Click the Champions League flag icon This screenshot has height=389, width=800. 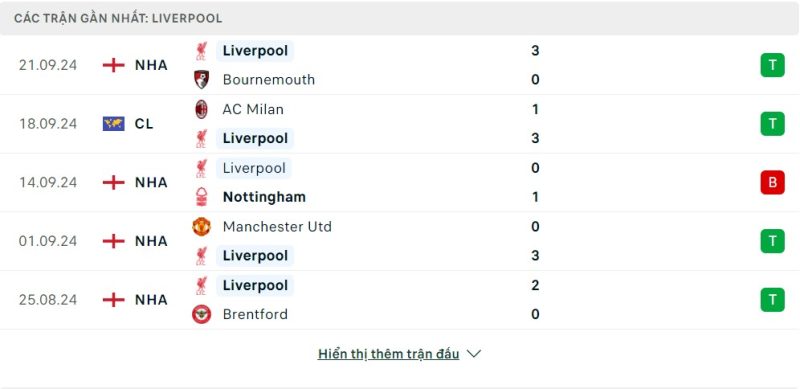click(x=113, y=124)
